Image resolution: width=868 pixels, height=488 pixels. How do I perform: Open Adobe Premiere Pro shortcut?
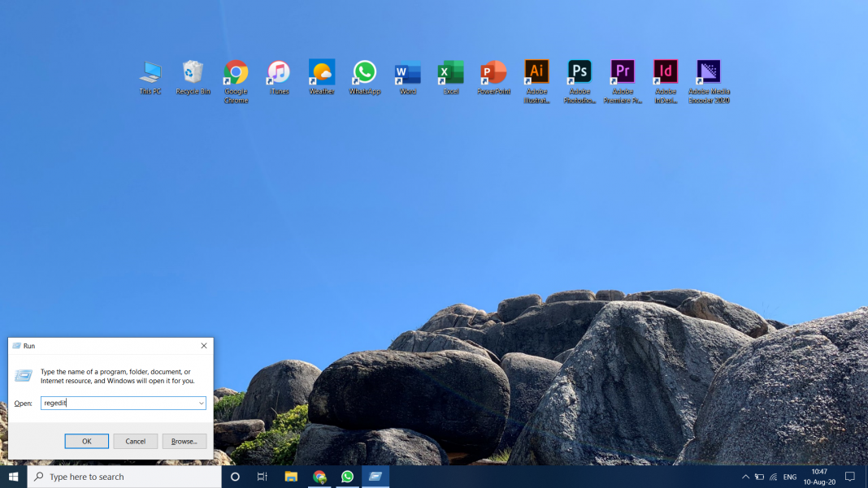click(x=623, y=71)
